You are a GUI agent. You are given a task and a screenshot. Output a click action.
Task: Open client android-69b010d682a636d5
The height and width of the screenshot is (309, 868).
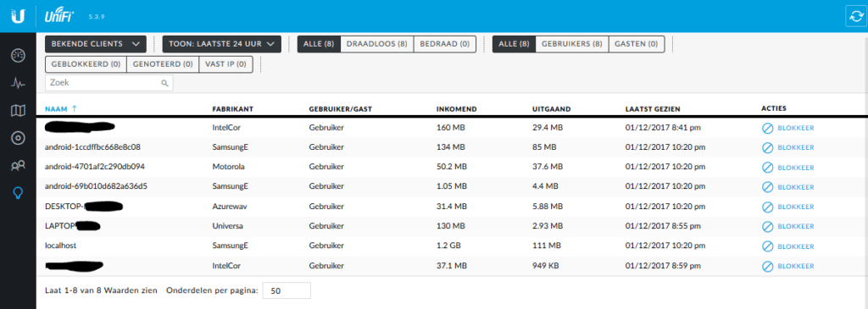coord(96,186)
